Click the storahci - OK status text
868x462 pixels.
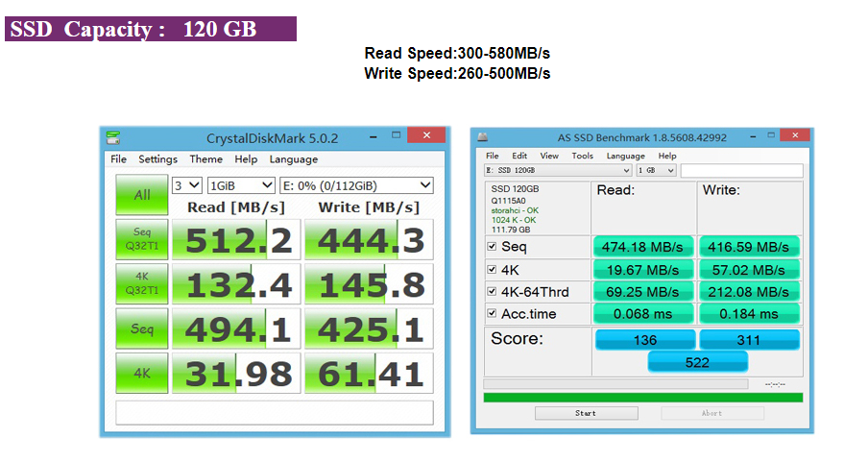pos(515,210)
